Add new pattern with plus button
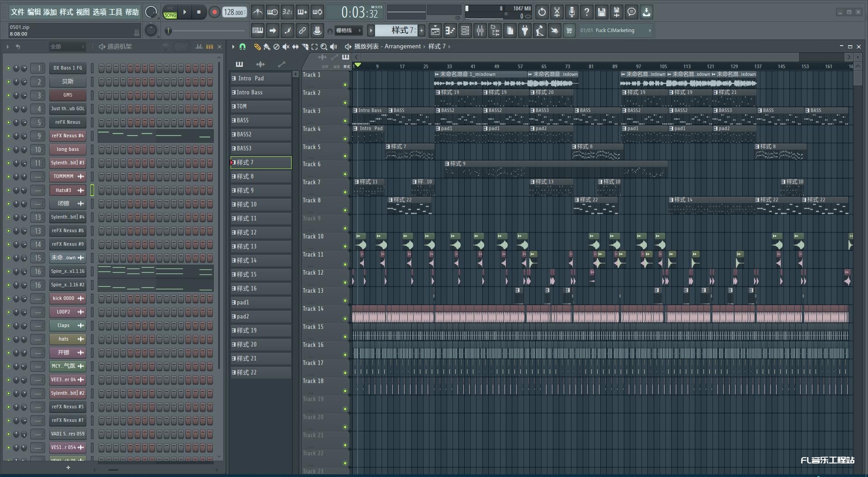The height and width of the screenshot is (477, 868). point(422,30)
